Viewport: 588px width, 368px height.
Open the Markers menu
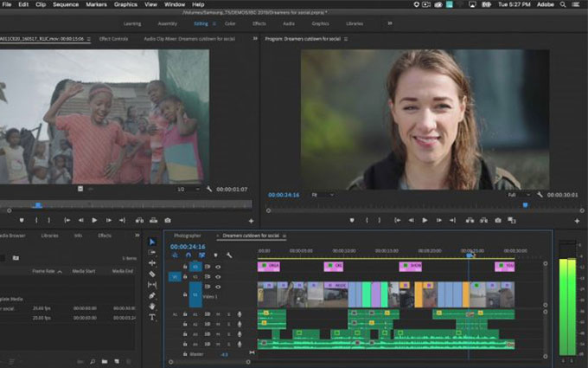(96, 4)
